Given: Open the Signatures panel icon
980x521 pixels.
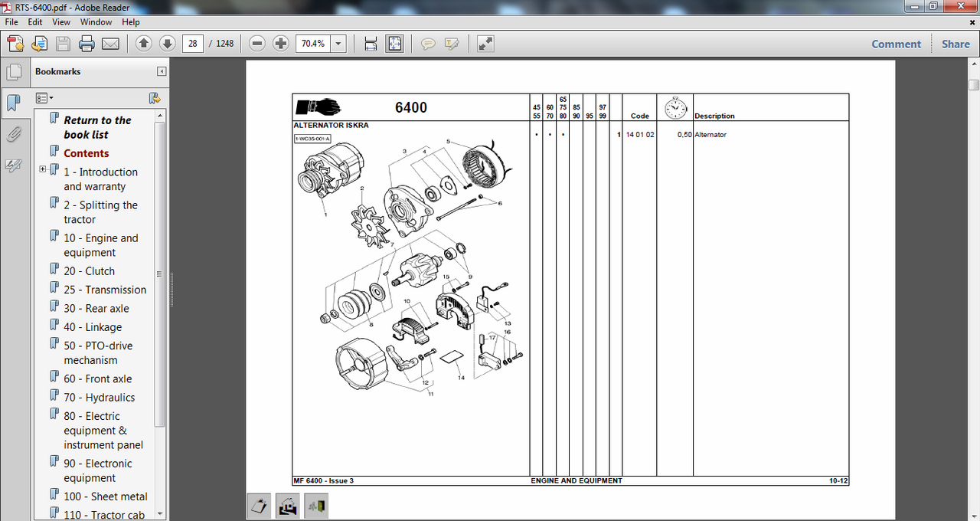Looking at the screenshot, I should 14,165.
